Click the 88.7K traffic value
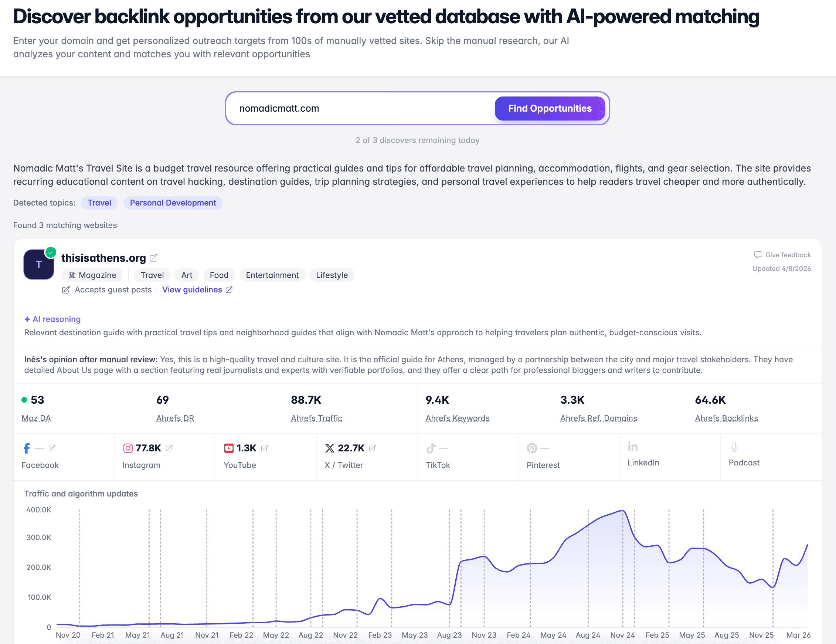 (306, 400)
